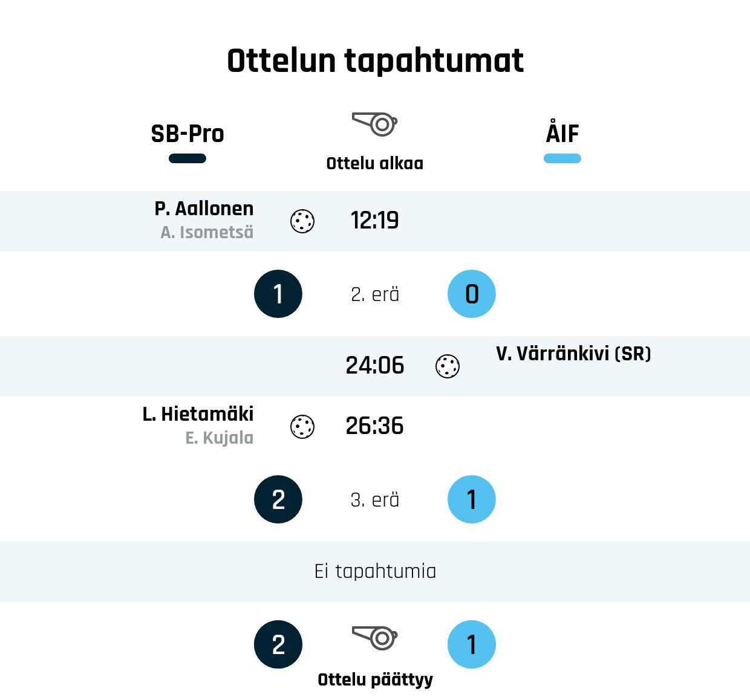Image resolution: width=750 pixels, height=700 pixels.
Task: Click the Ei tapahtumia row
Action: pos(375,571)
